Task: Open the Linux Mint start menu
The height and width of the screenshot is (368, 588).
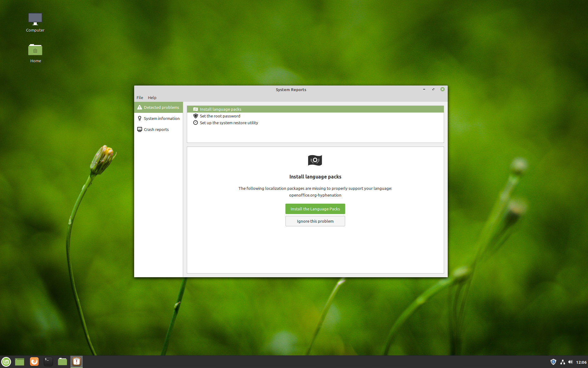Action: (6, 362)
